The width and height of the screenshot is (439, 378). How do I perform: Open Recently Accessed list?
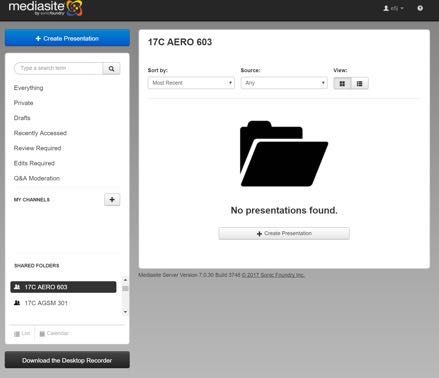click(x=40, y=133)
